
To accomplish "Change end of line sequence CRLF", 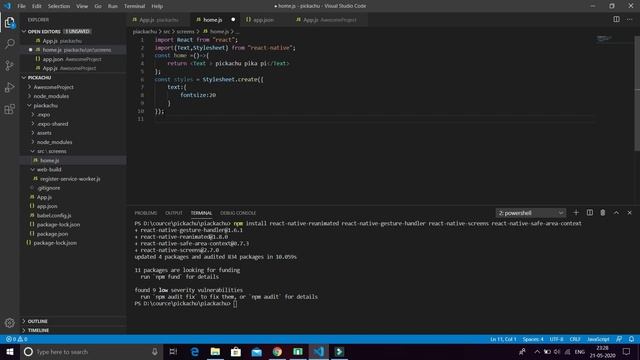I will 575,339.
